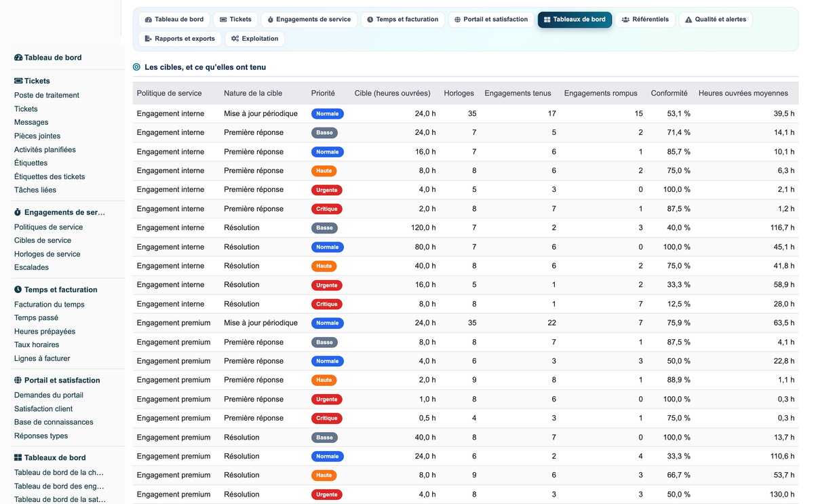Click Basse badge in interne 120,0 h Résolution row
The image size is (814, 504).
coord(324,228)
